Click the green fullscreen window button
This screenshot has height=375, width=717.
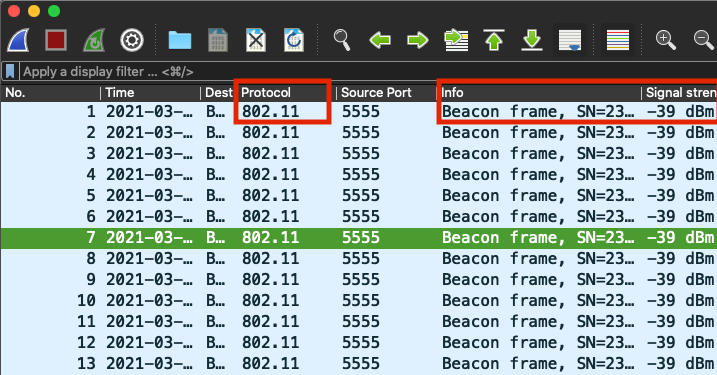coord(54,11)
